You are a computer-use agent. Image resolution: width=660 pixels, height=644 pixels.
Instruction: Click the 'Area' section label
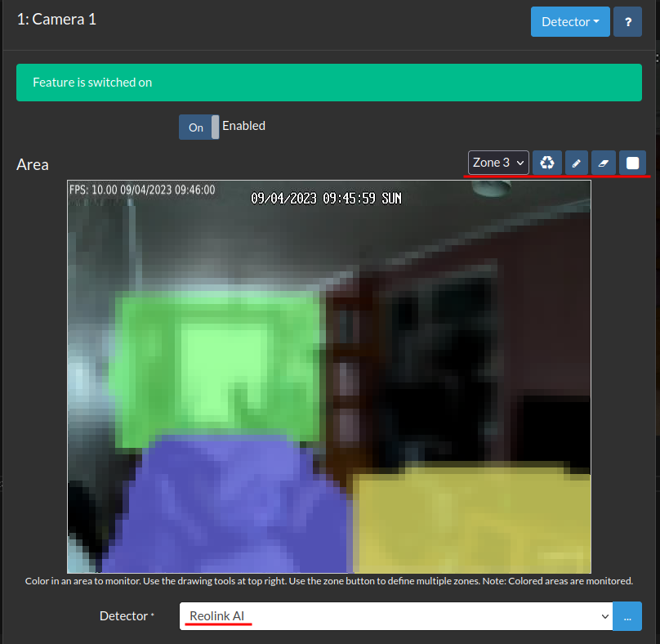coord(33,165)
